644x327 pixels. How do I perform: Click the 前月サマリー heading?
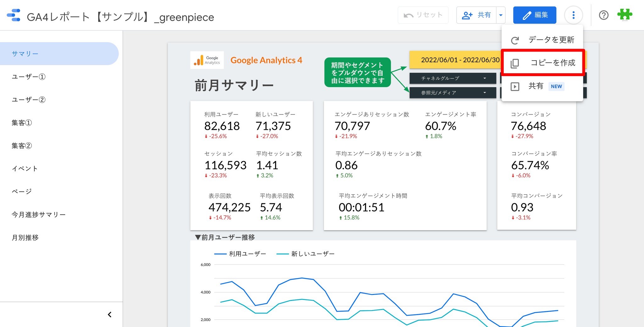point(234,85)
